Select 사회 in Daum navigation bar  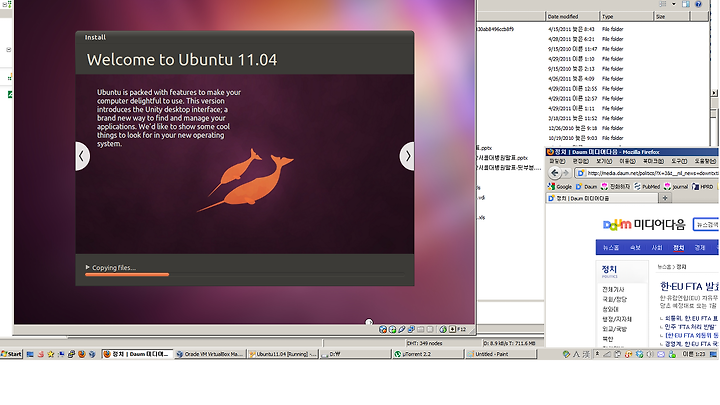pos(657,248)
